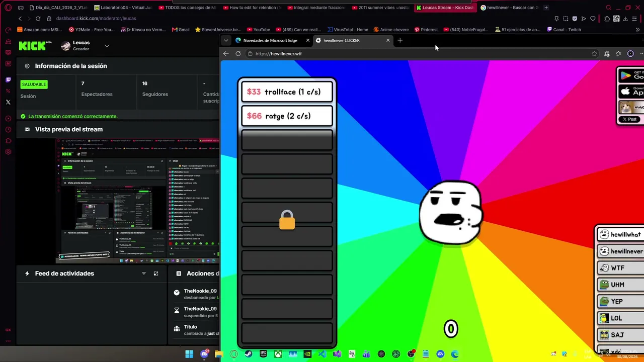Switch to How to edit for retention tab
Screen dimensions: 644x362
click(x=253, y=8)
